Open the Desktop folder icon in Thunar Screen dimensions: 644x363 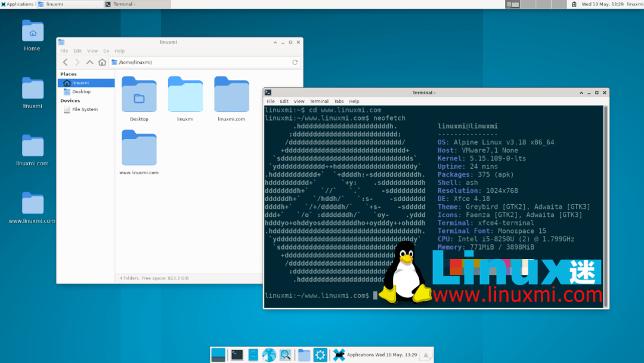point(139,96)
